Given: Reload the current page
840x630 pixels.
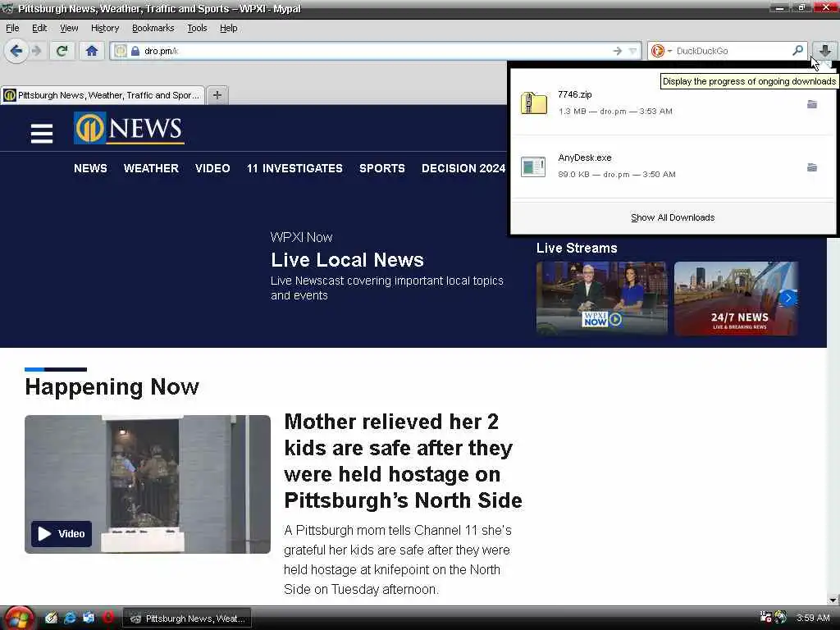Looking at the screenshot, I should point(62,51).
